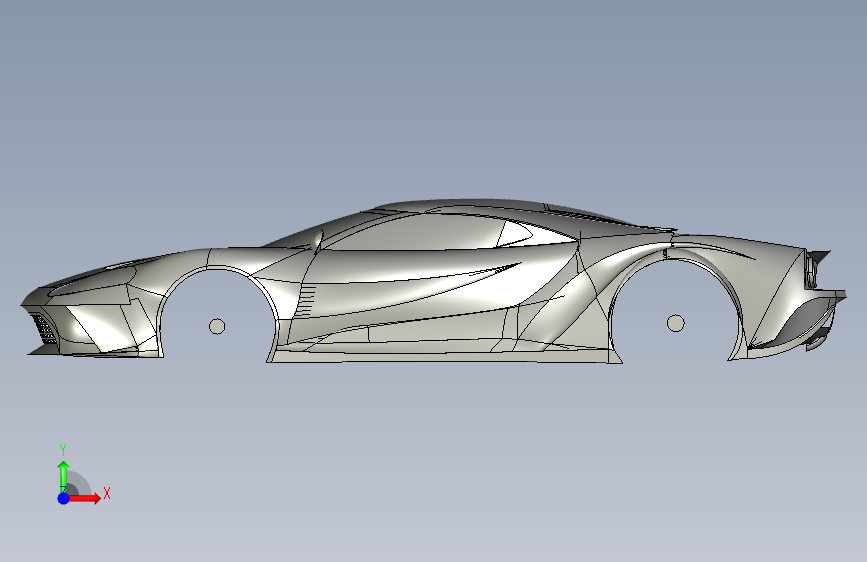
Task: Select the front grille mesh on the bumper
Action: [44, 329]
